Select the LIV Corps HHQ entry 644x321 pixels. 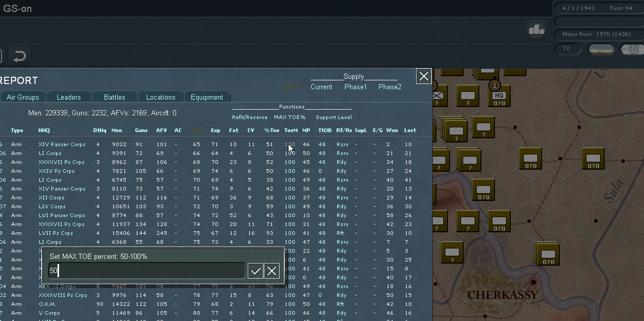tap(52, 207)
